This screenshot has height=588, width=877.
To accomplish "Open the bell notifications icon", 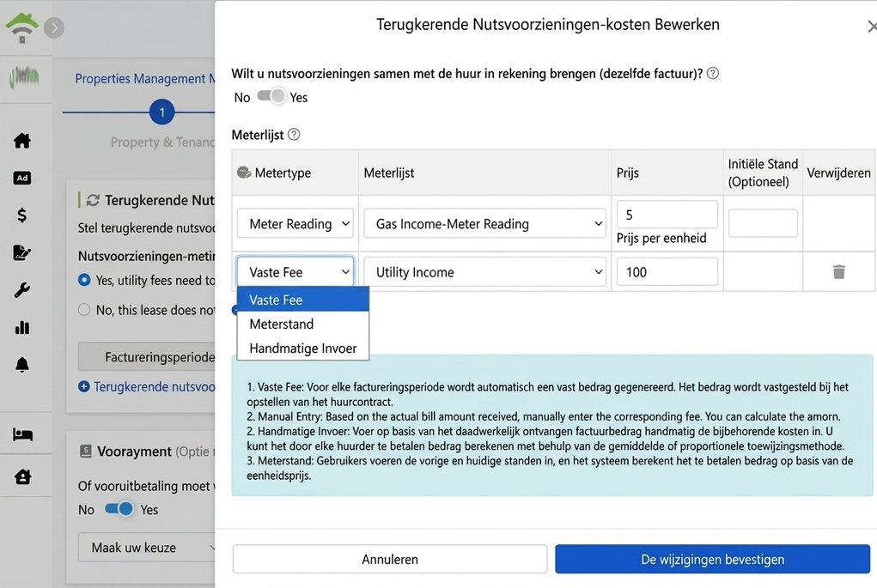I will pos(21,365).
